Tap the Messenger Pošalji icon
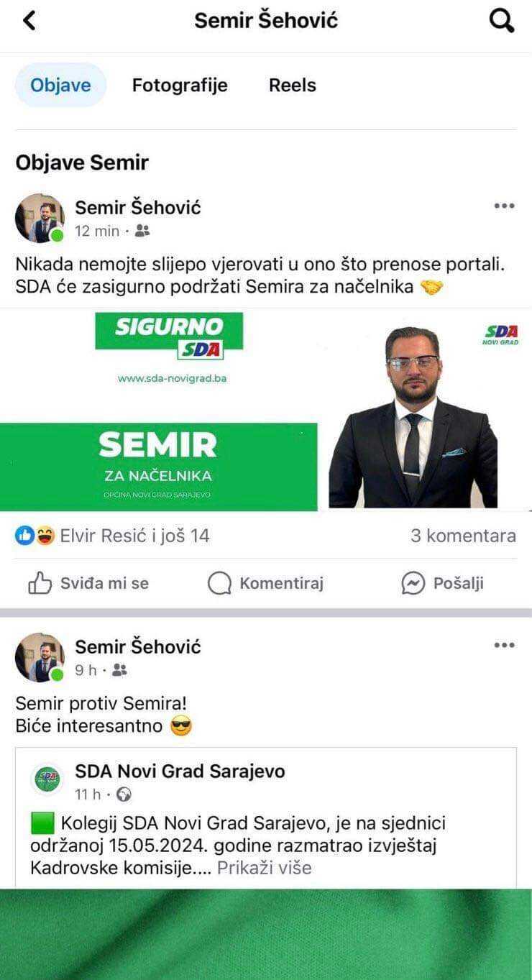The height and width of the screenshot is (980, 532). click(x=413, y=583)
